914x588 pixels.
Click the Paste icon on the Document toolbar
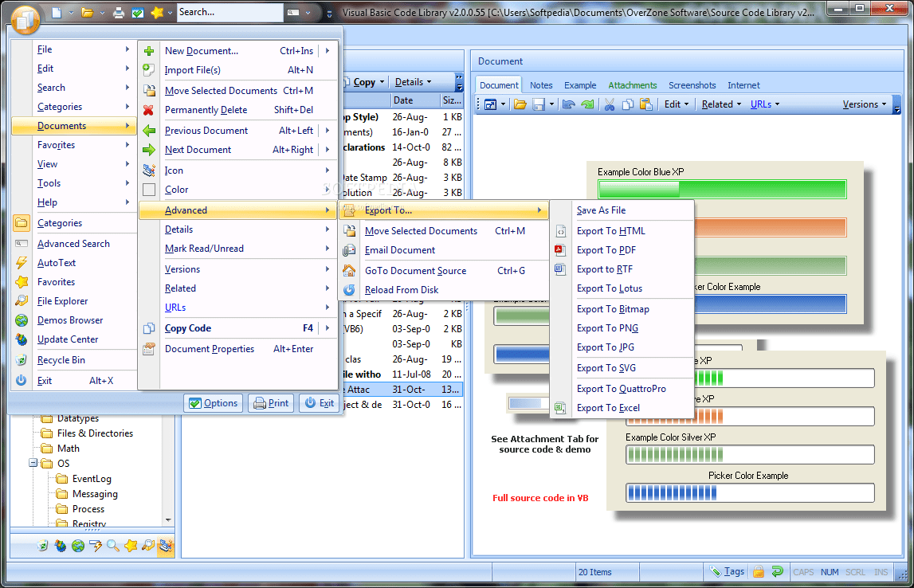[x=647, y=104]
